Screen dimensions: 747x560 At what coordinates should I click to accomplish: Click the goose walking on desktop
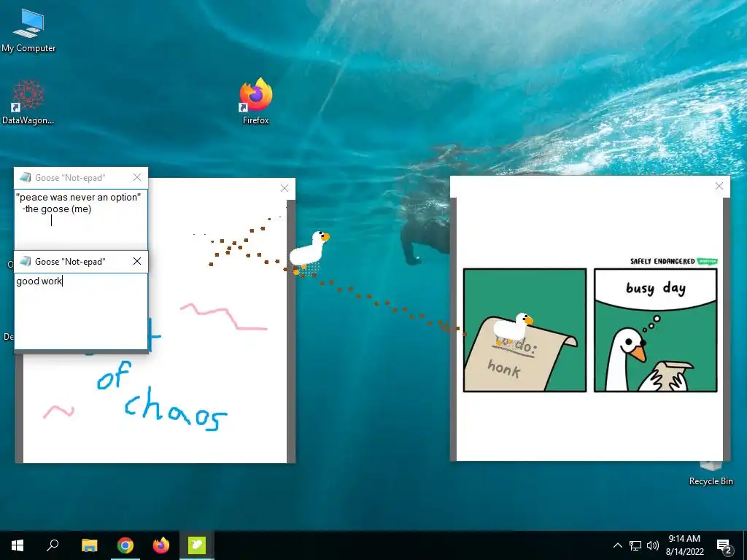(309, 252)
